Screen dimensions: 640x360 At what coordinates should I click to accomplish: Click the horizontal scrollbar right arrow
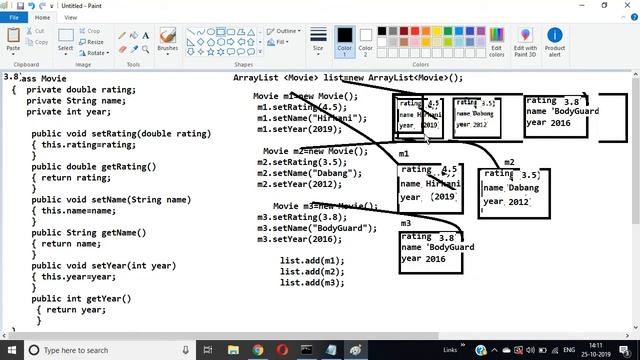pos(627,336)
